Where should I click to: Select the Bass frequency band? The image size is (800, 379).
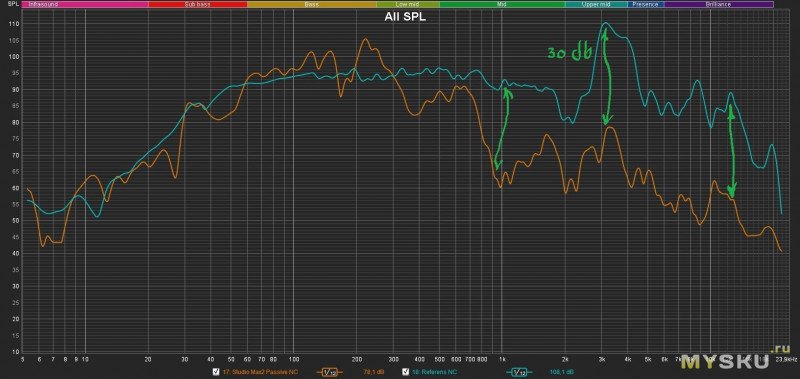click(312, 4)
